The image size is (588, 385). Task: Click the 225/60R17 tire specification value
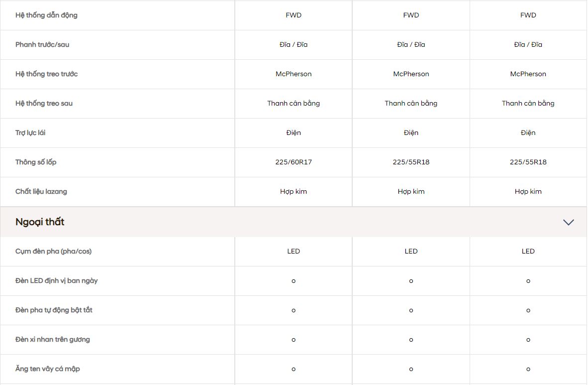294,162
